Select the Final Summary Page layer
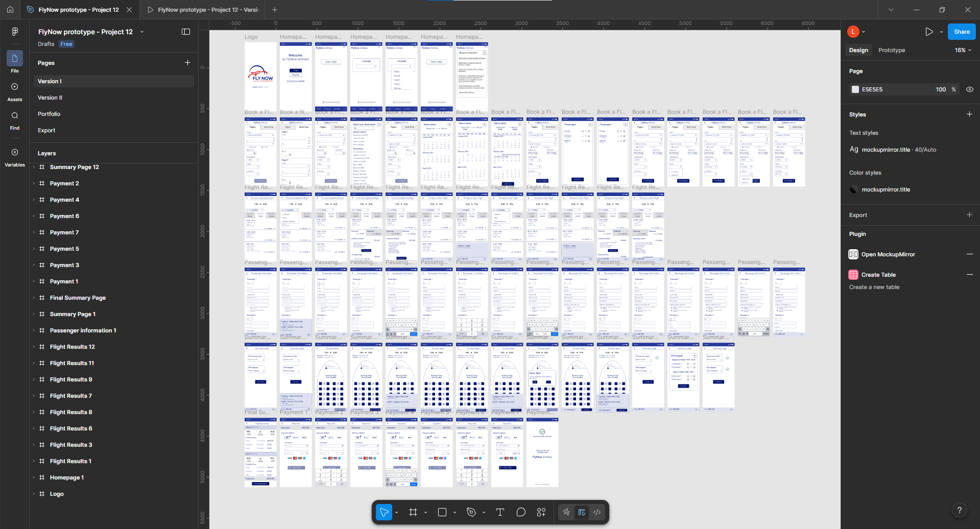Viewport: 980px width, 529px height. pos(78,298)
